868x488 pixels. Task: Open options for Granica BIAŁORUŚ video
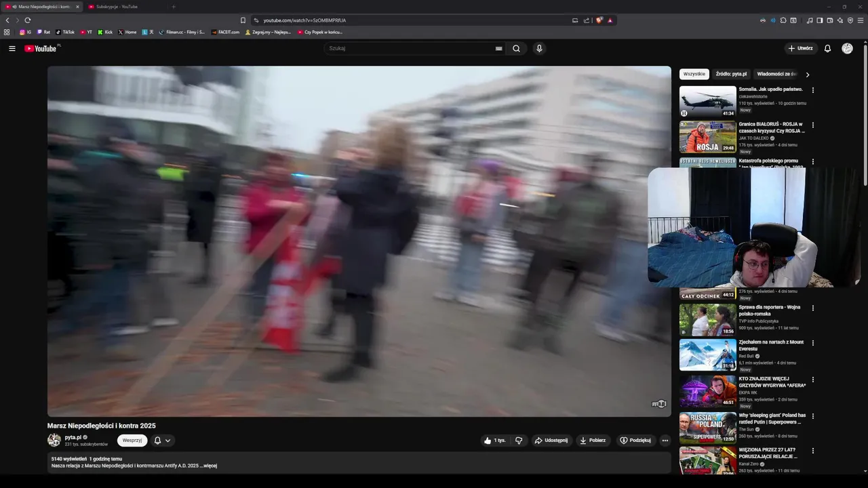click(813, 125)
